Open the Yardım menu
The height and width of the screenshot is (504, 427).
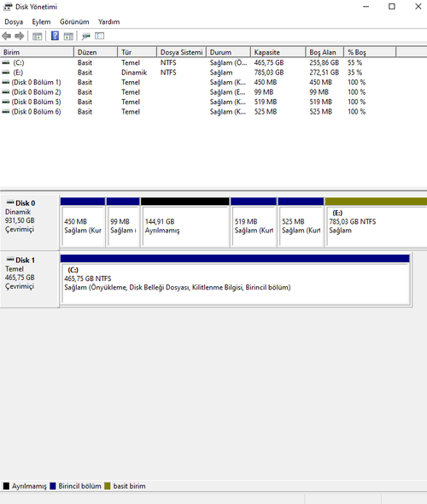(109, 22)
